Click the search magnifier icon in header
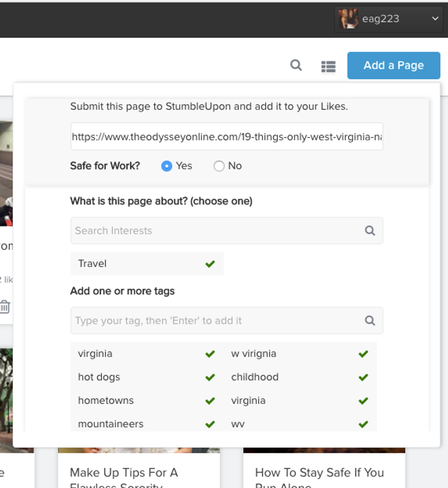448x488 pixels. 296,65
